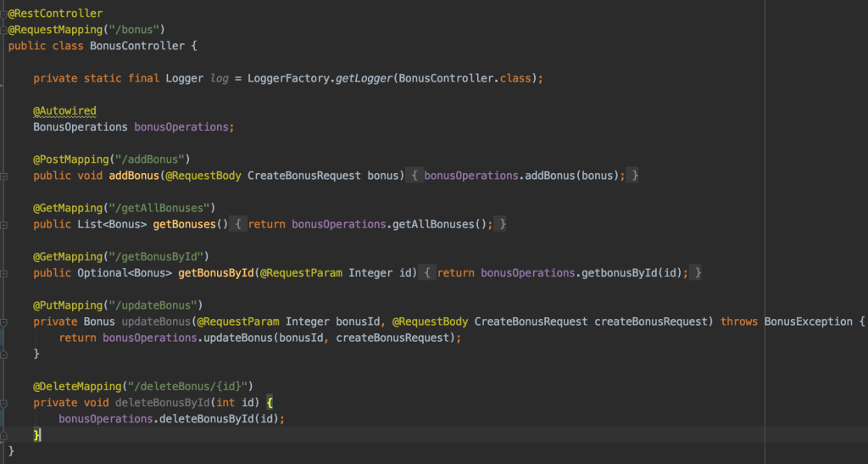Click the BonusException in throws clause
This screenshot has width=868, height=464.
pyautogui.click(x=808, y=321)
